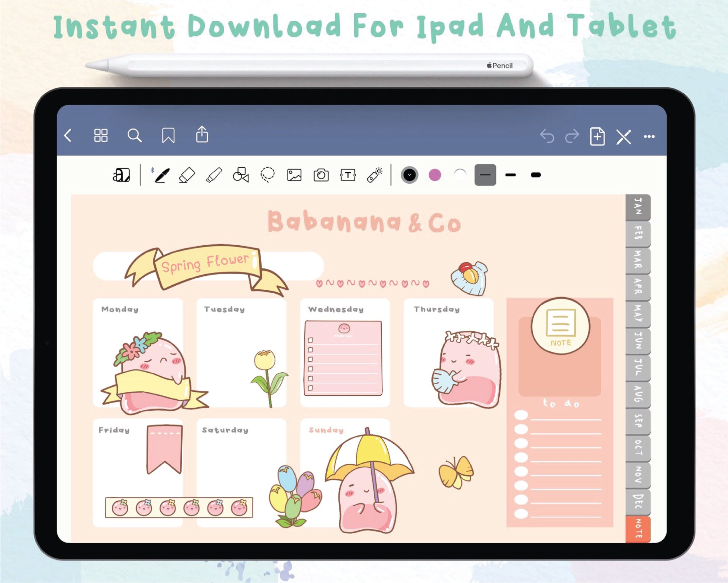
Task: Open the APR month tab
Action: click(x=638, y=288)
